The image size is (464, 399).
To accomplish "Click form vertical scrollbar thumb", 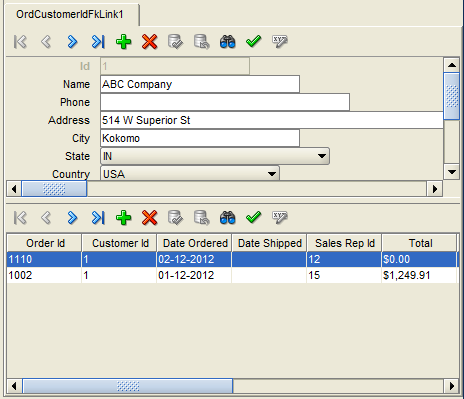I will tap(452, 96).
